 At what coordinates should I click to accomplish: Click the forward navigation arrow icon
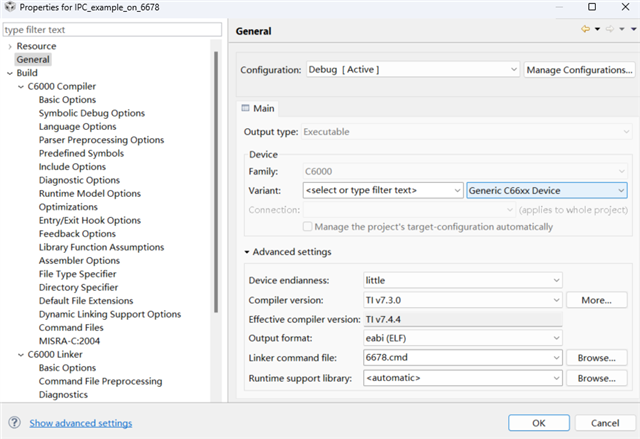point(609,30)
